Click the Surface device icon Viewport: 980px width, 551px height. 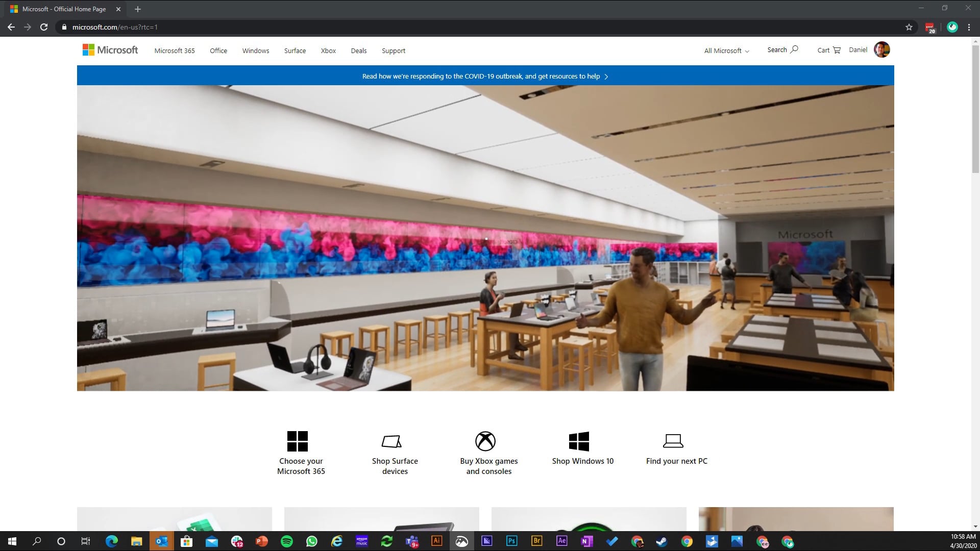[x=391, y=441]
